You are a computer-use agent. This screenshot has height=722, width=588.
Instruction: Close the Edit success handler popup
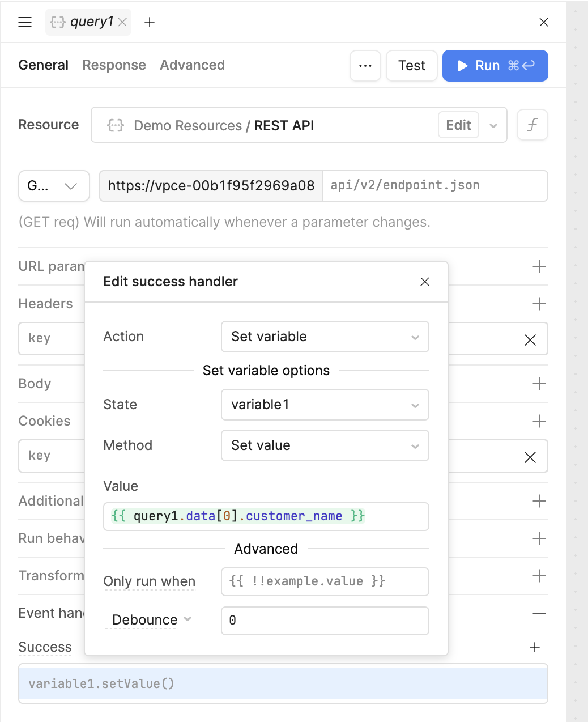425,282
